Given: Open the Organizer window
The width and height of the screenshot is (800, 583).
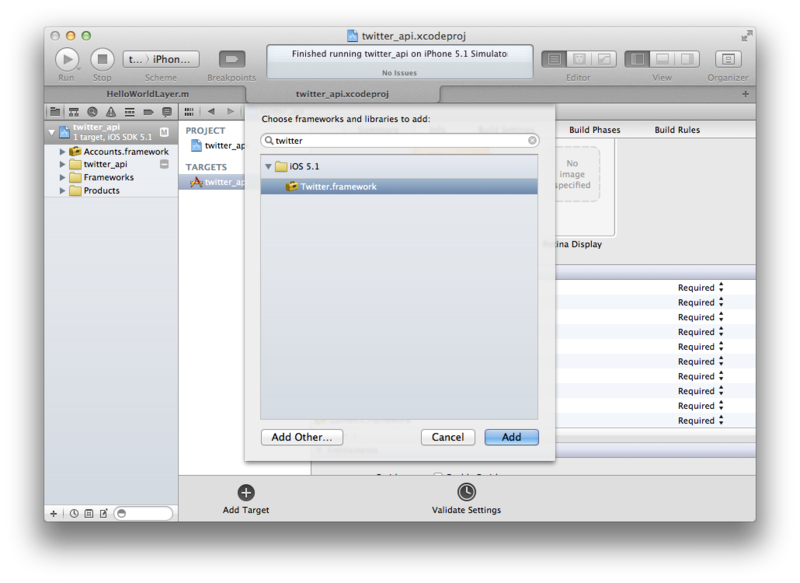Looking at the screenshot, I should pyautogui.click(x=728, y=59).
